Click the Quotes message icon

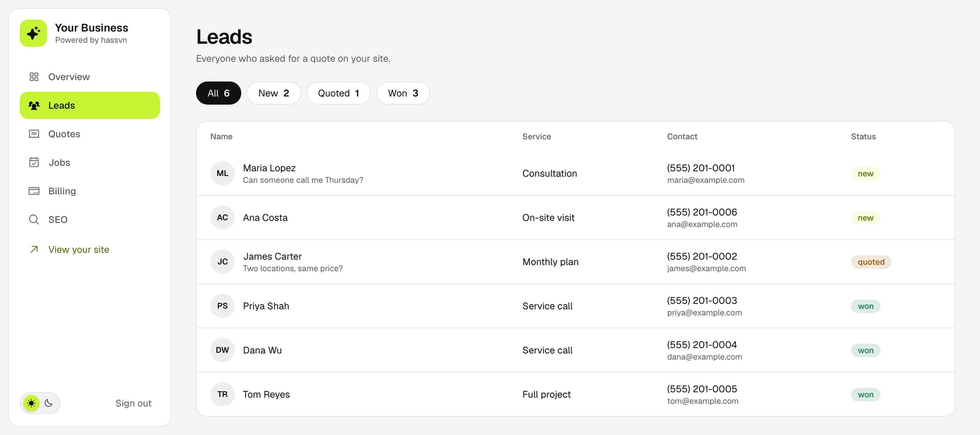click(34, 134)
